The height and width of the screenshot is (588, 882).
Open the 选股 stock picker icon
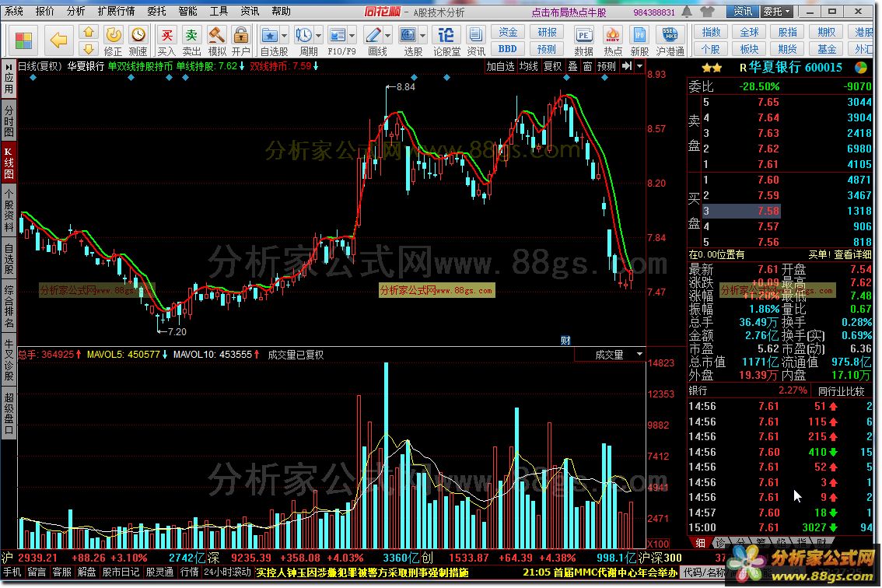tap(408, 36)
